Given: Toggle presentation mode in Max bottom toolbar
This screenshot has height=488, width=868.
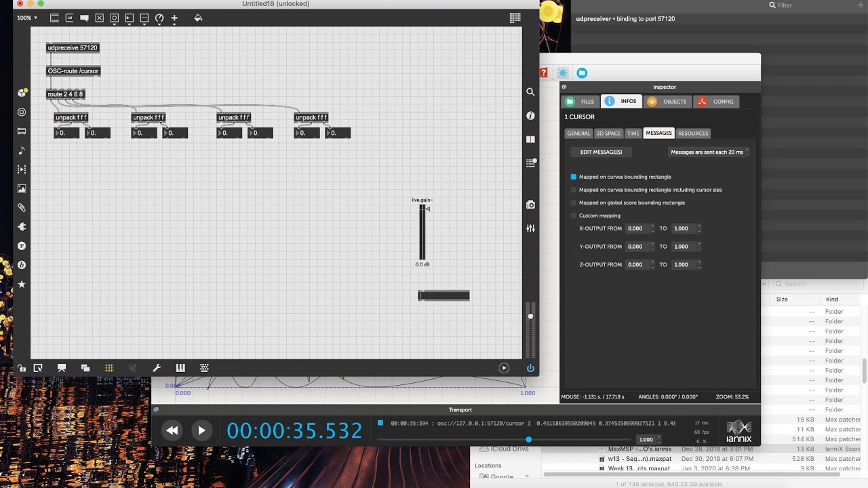Looking at the screenshot, I should click(62, 368).
